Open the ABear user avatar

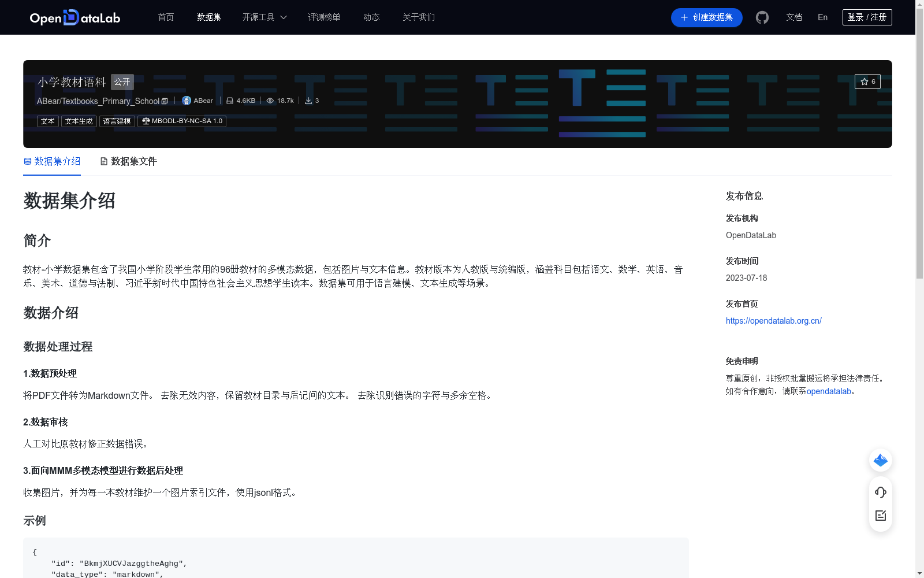click(x=187, y=101)
